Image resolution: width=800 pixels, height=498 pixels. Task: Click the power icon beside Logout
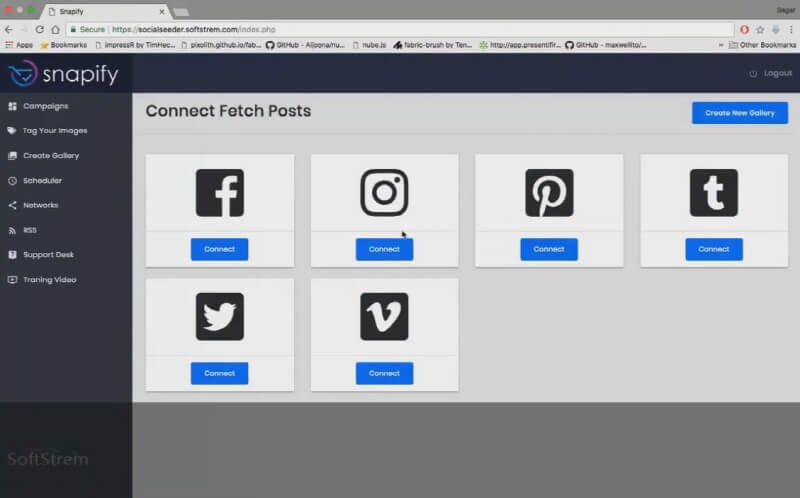click(x=753, y=74)
